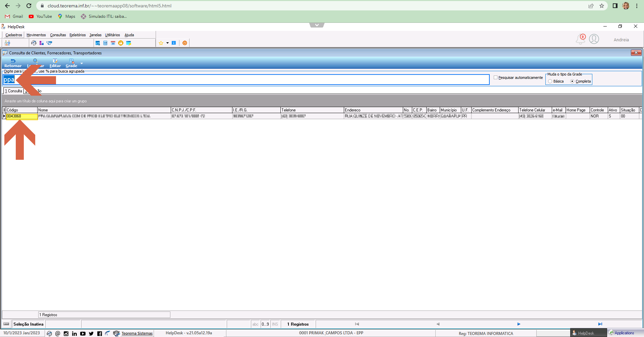Switch to the 1 Consulta tab
This screenshot has height=337, width=644.
click(x=13, y=91)
